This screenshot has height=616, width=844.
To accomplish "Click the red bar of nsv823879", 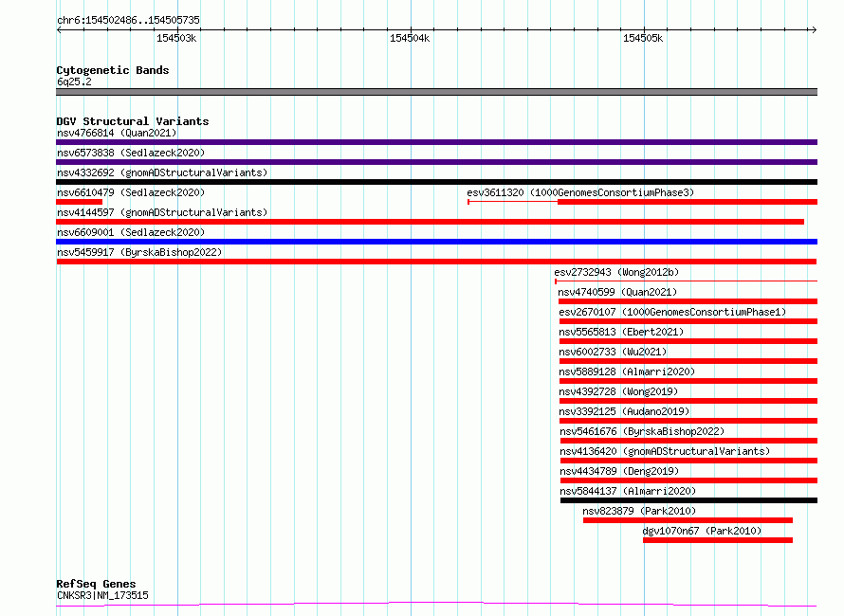I will (x=688, y=520).
